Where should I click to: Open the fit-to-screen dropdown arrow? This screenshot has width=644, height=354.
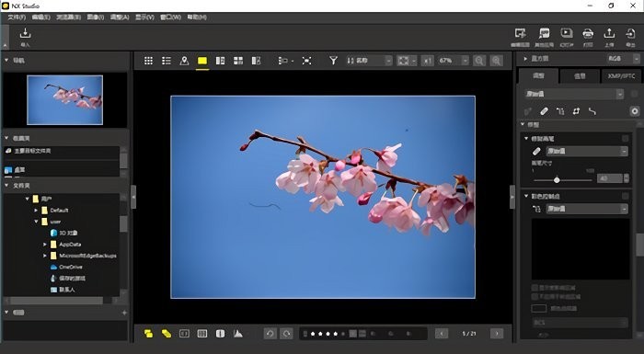[414, 61]
